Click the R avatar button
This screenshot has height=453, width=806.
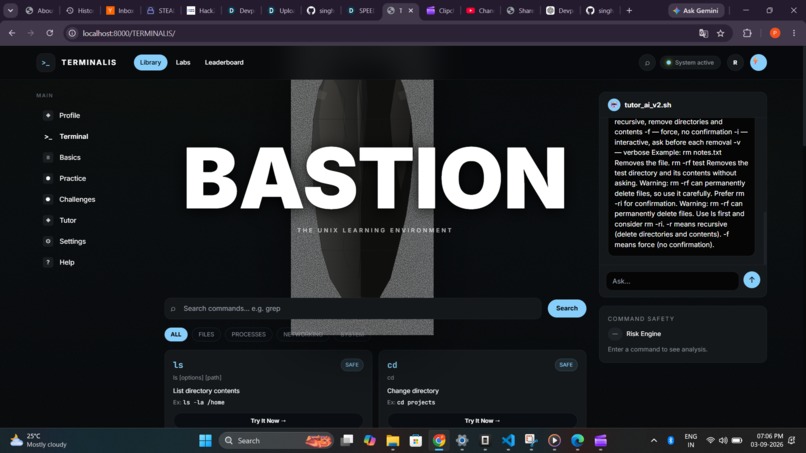pos(735,63)
